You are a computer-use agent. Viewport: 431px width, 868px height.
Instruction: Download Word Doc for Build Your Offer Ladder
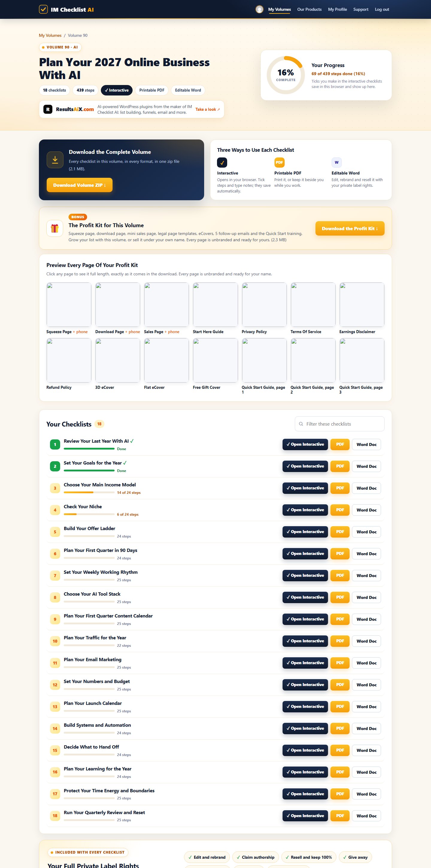366,532
